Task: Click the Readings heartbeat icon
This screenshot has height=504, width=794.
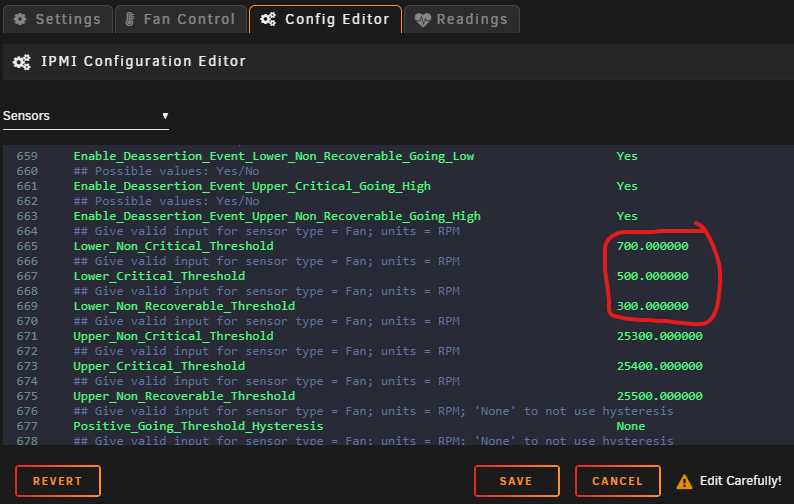Action: point(422,20)
